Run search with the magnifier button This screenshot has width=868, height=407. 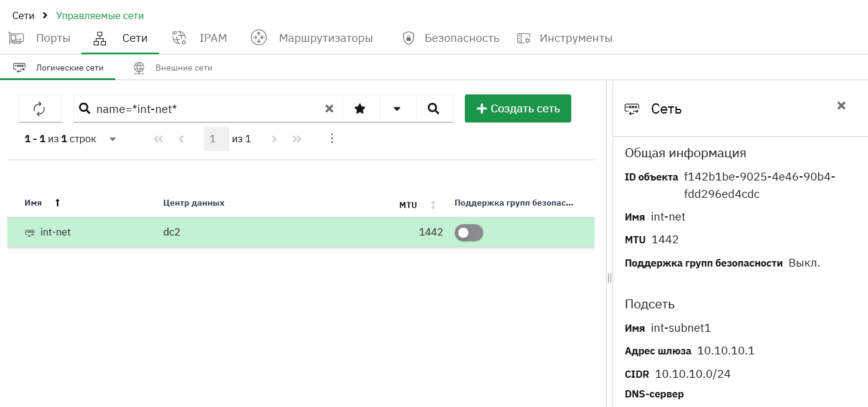point(434,109)
